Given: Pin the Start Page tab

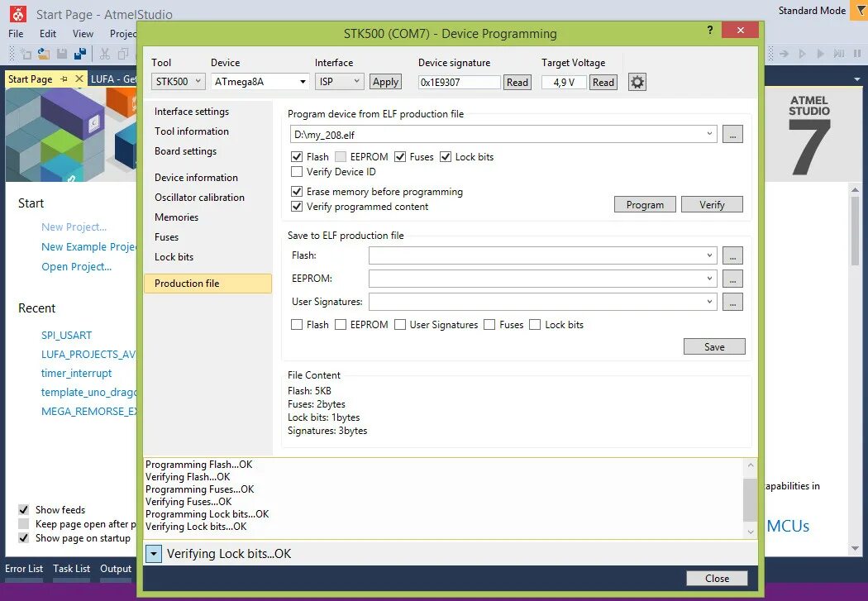Looking at the screenshot, I should [64, 79].
